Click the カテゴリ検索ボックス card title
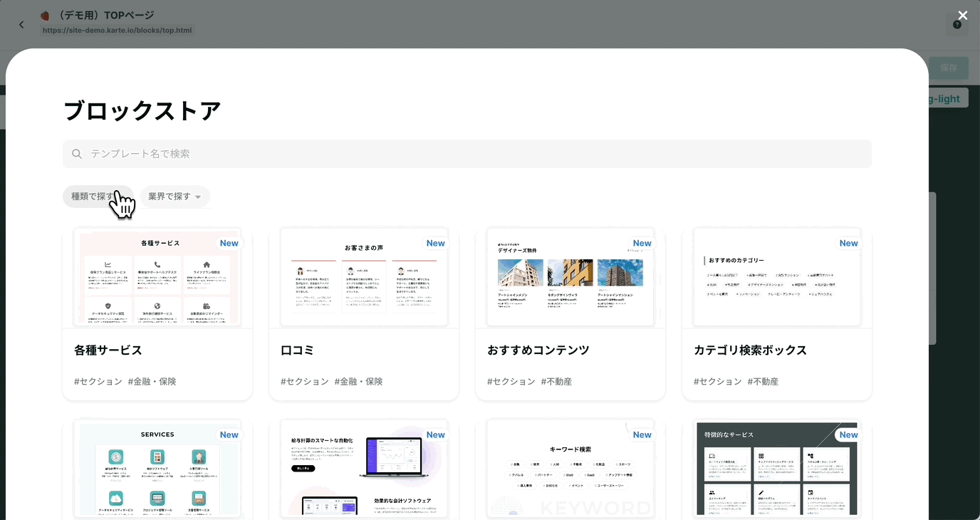 click(751, 350)
